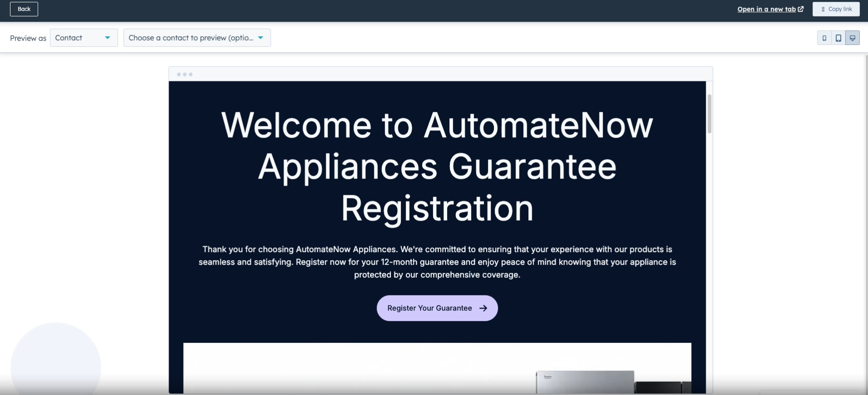The image size is (868, 395).
Task: Click the thank-you paragraph text
Action: (437, 262)
